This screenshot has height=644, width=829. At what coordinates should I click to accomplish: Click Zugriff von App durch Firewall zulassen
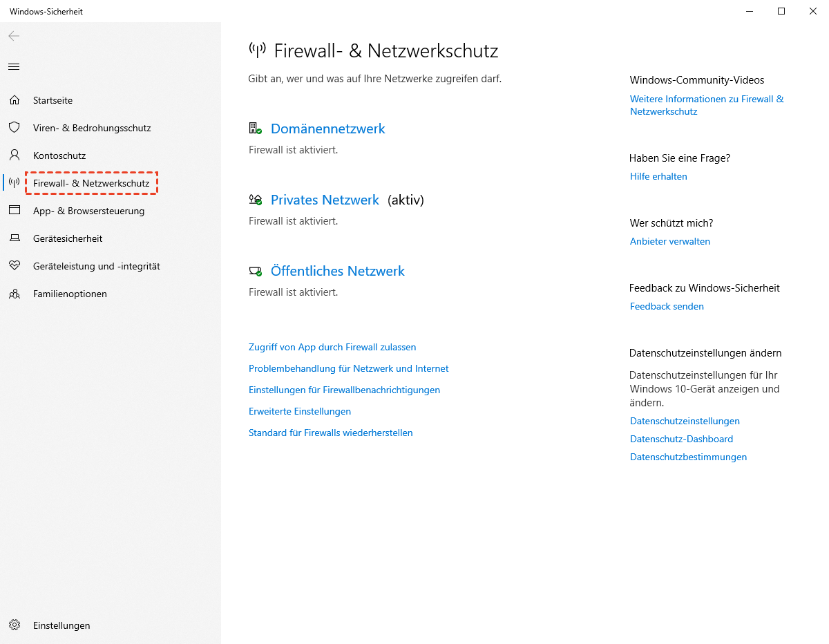(x=332, y=347)
